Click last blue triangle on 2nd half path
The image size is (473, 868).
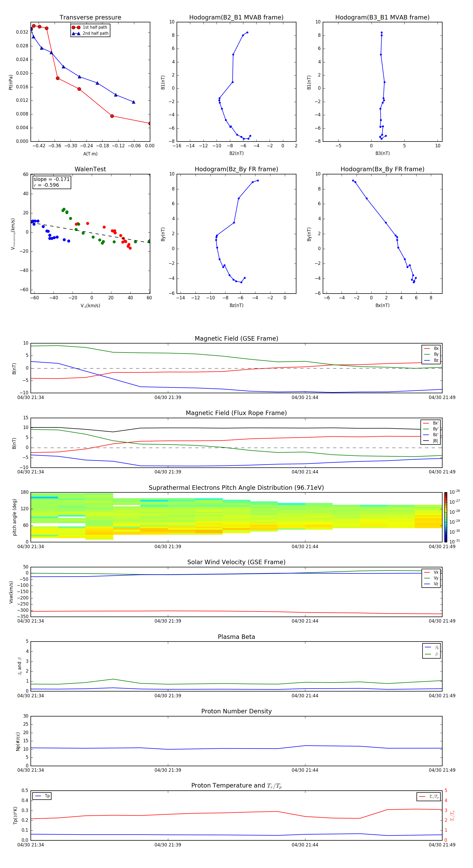pos(134,102)
